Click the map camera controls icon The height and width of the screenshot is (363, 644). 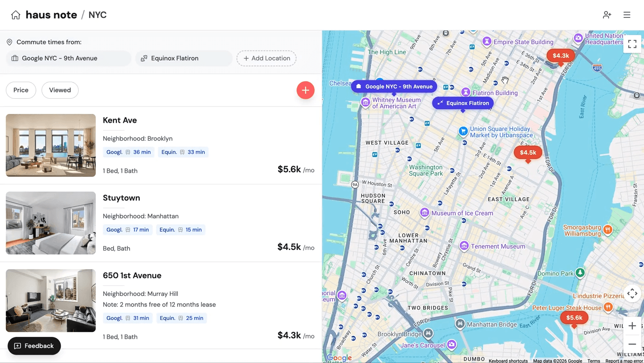coord(632,293)
